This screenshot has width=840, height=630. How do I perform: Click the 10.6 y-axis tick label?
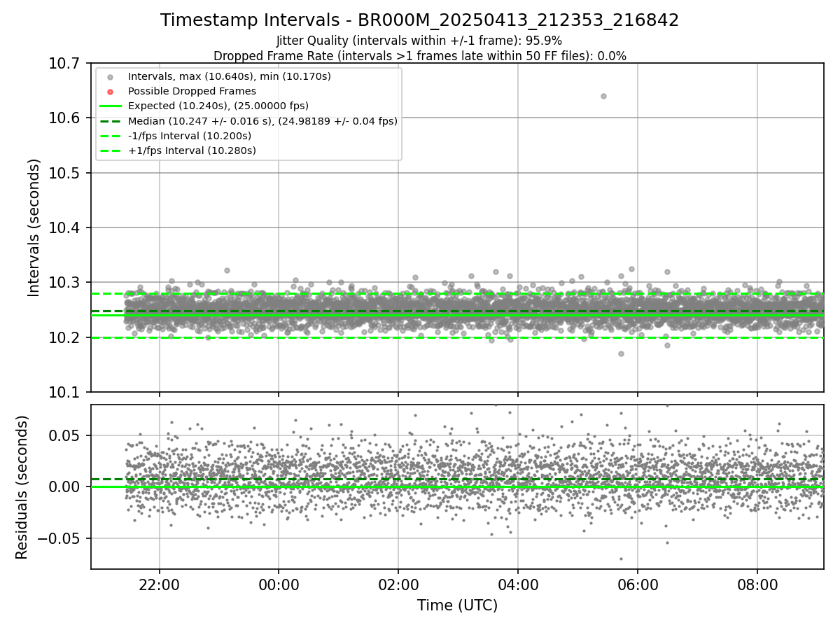pyautogui.click(x=65, y=118)
